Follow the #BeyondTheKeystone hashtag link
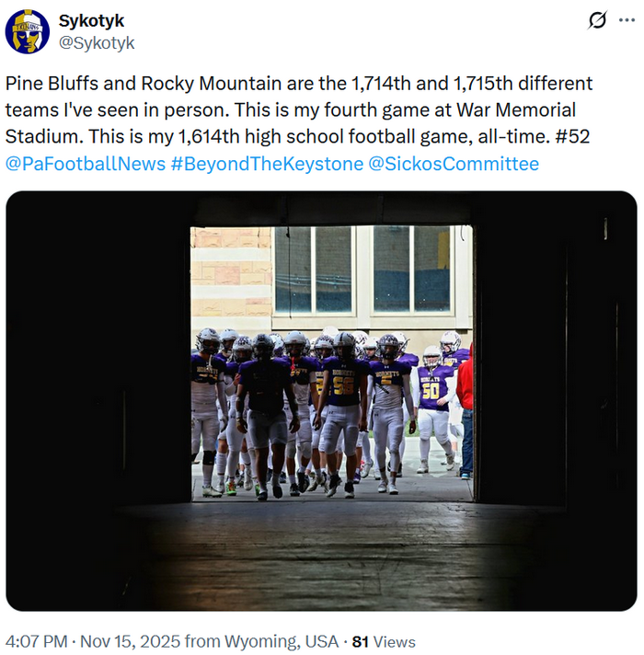Image resolution: width=644 pixels, height=655 pixels. click(x=268, y=164)
